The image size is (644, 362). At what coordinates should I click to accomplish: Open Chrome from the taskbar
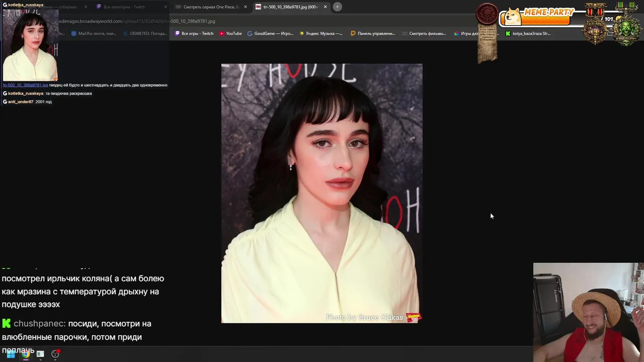pyautogui.click(x=25, y=354)
